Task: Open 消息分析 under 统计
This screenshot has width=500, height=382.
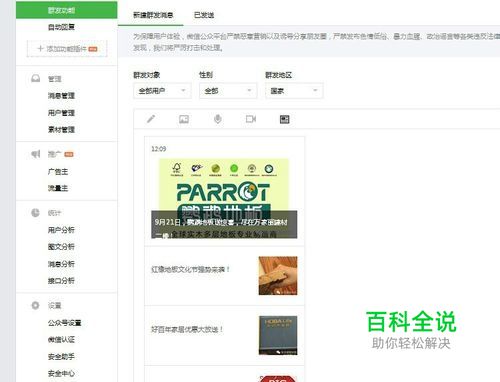Action: [x=61, y=264]
